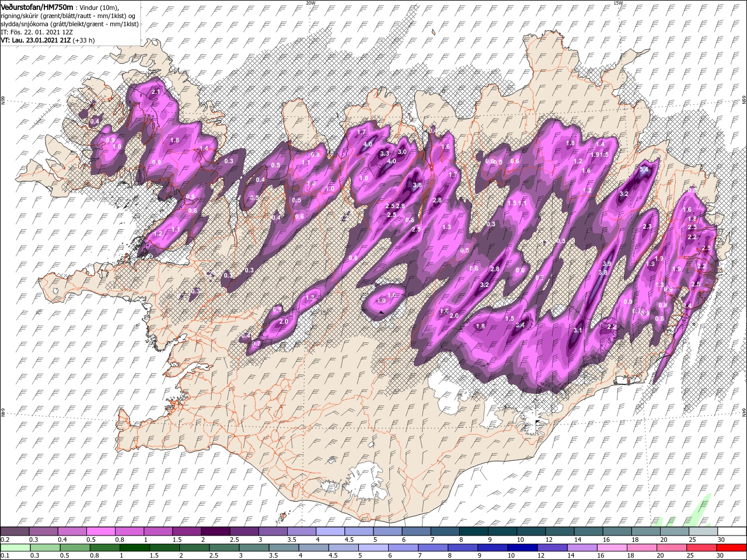Pick upper legend swatch between 0.2 and 0.3
Screen dimensions: 747x560
pos(15,531)
